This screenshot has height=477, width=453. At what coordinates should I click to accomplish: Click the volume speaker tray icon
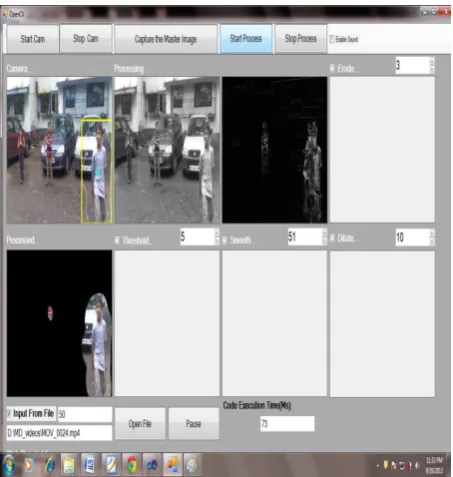pos(417,465)
